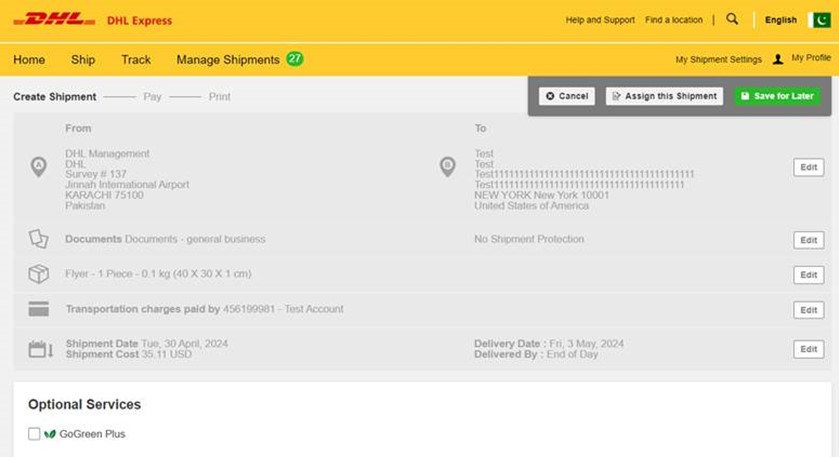Click Assign this Shipment button
The height and width of the screenshot is (457, 839).
664,96
